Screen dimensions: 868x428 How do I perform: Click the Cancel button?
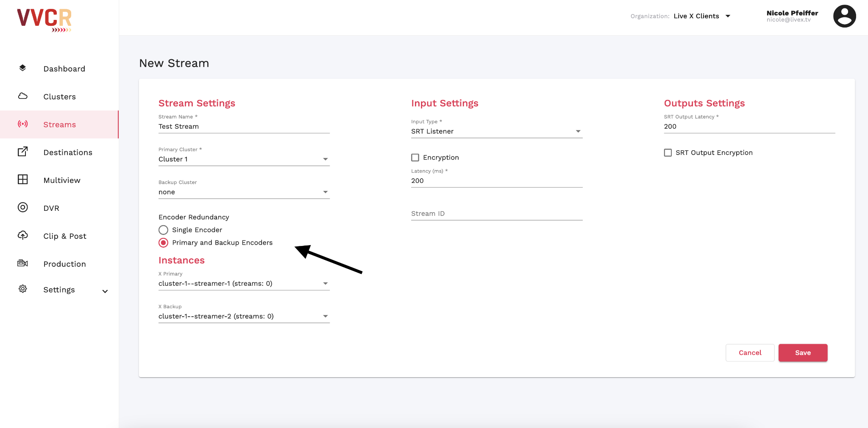coord(750,353)
